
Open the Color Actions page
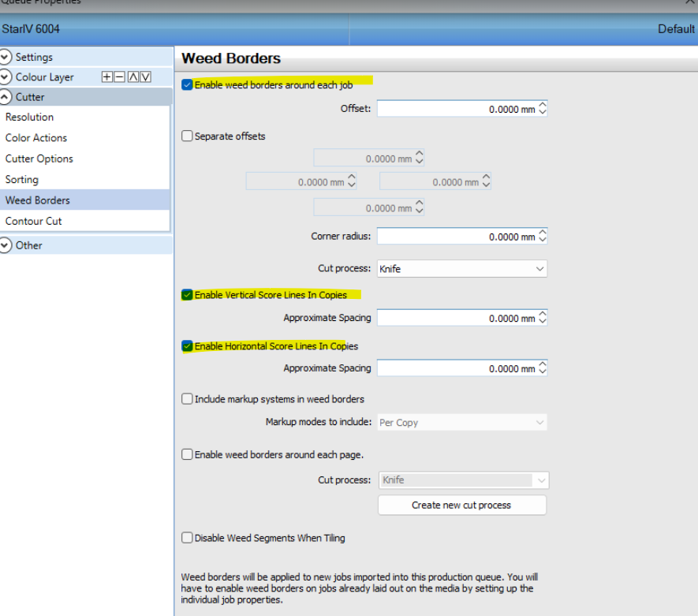84,138
